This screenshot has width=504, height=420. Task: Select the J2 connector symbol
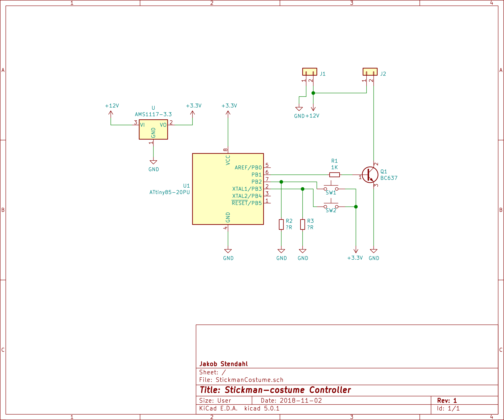click(x=370, y=72)
